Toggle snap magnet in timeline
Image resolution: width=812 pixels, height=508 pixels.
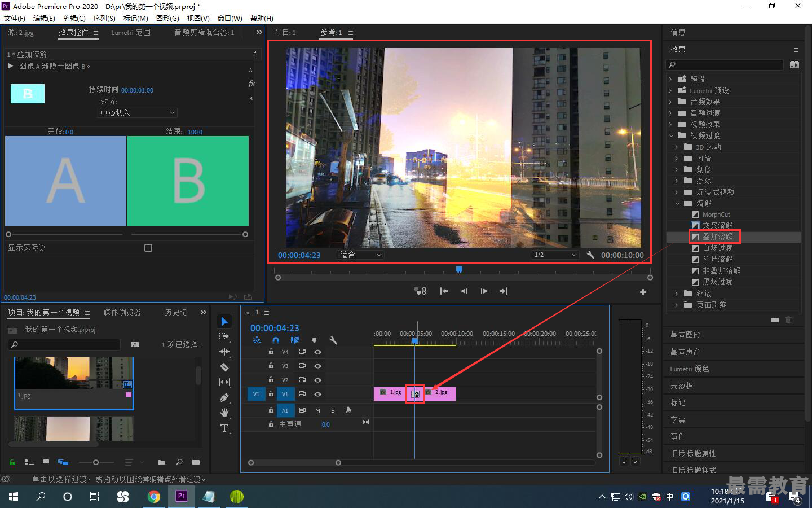(x=276, y=340)
